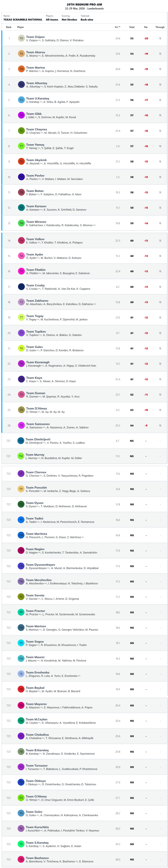Open Team Crosby's avatar icon

(21, 287)
